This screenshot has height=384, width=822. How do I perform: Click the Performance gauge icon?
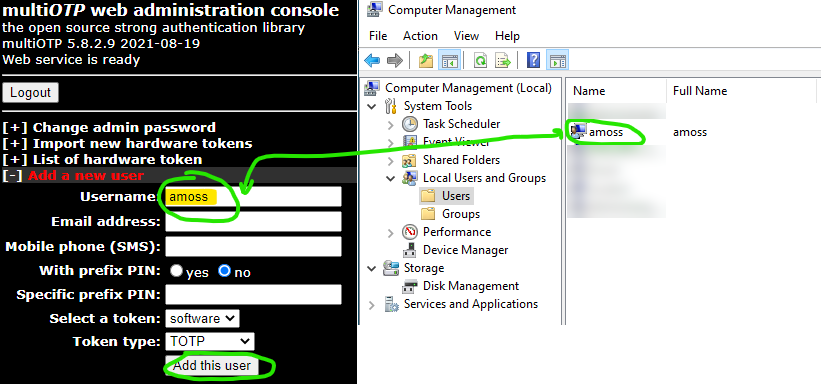point(410,232)
